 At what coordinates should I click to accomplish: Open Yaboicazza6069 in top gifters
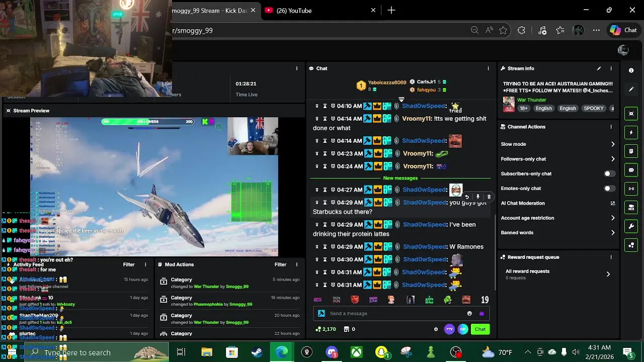tap(387, 82)
